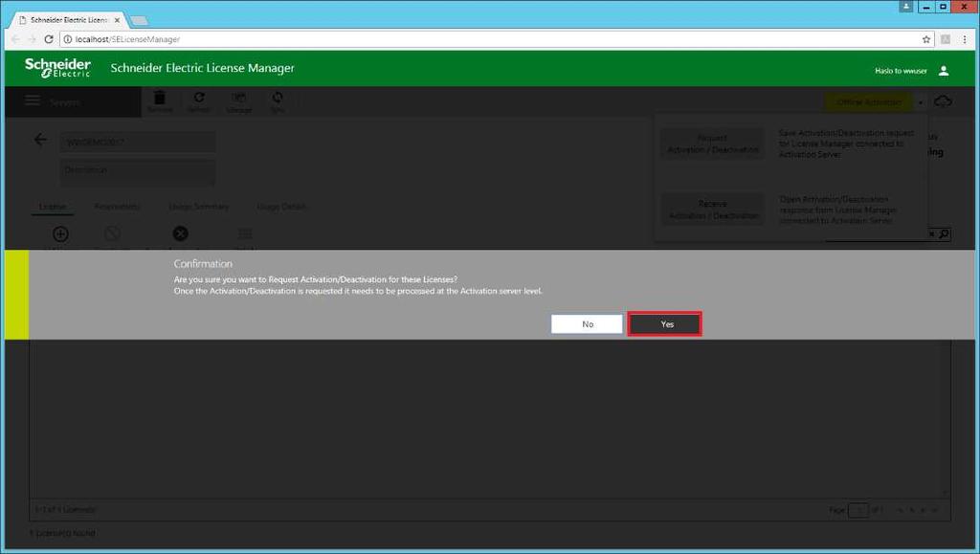The height and width of the screenshot is (554, 980).
Task: Click the extension icon beside the star
Action: click(946, 39)
